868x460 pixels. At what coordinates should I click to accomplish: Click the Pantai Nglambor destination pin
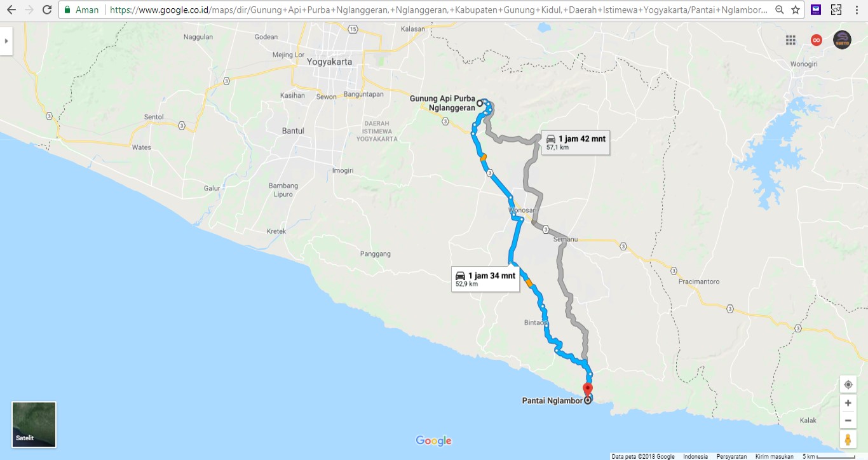588,389
